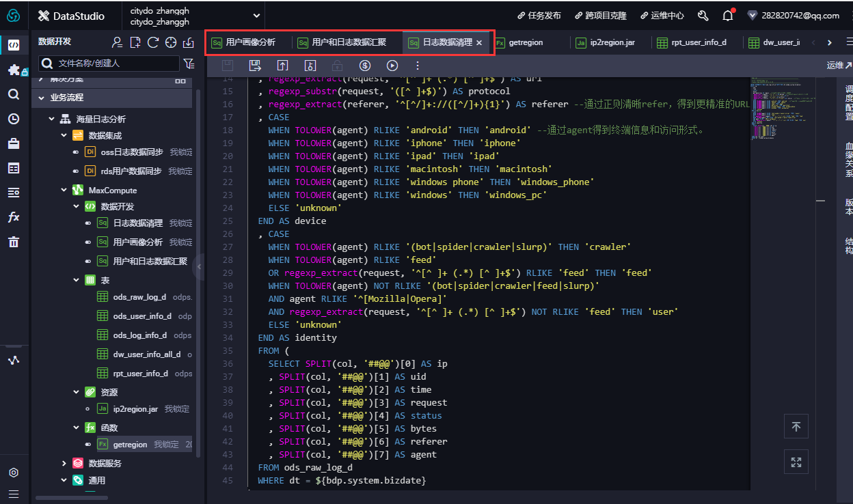
Task: Click the DataStudio logo
Action: point(72,16)
